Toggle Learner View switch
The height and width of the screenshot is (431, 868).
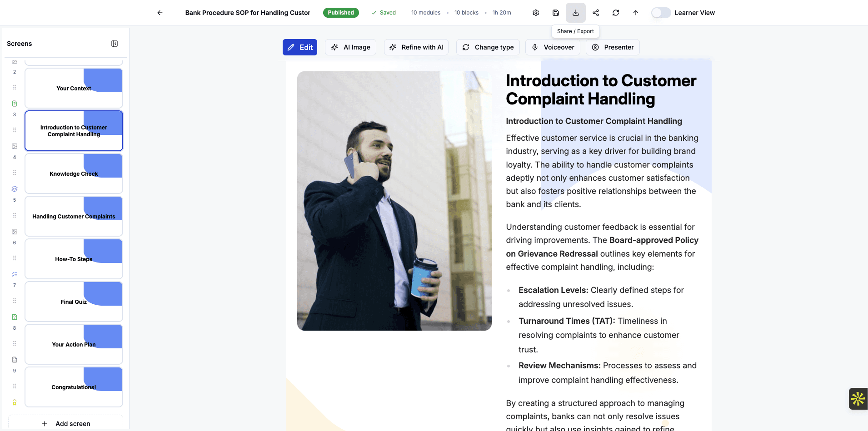661,12
